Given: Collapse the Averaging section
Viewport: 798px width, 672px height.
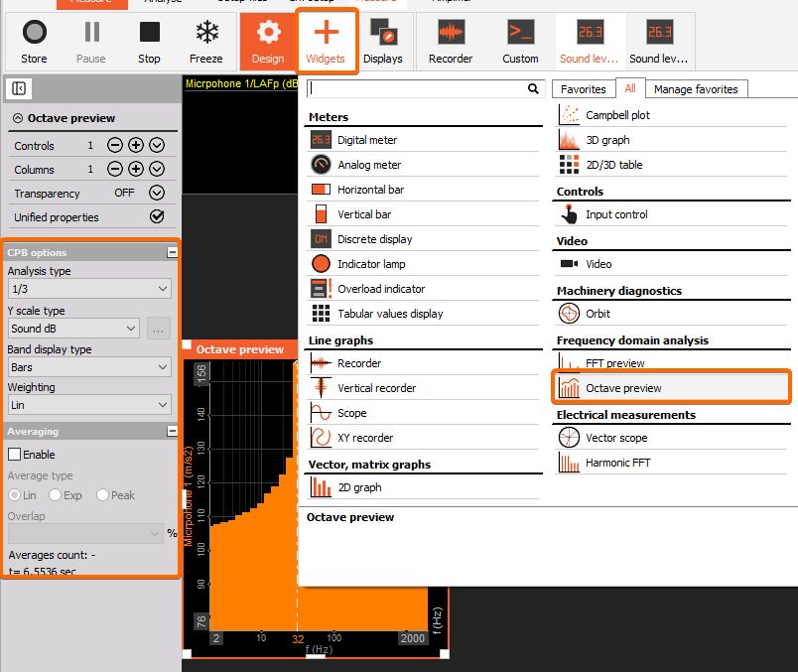Looking at the screenshot, I should [173, 431].
